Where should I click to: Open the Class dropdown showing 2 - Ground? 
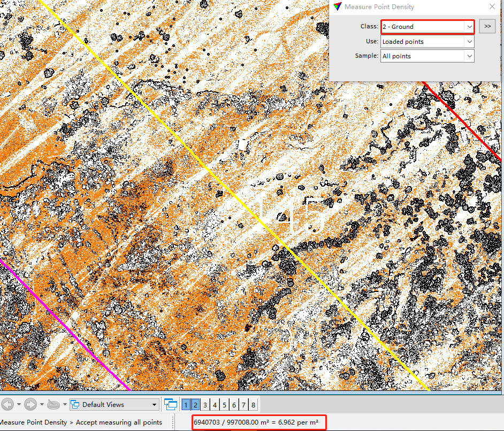coord(427,26)
